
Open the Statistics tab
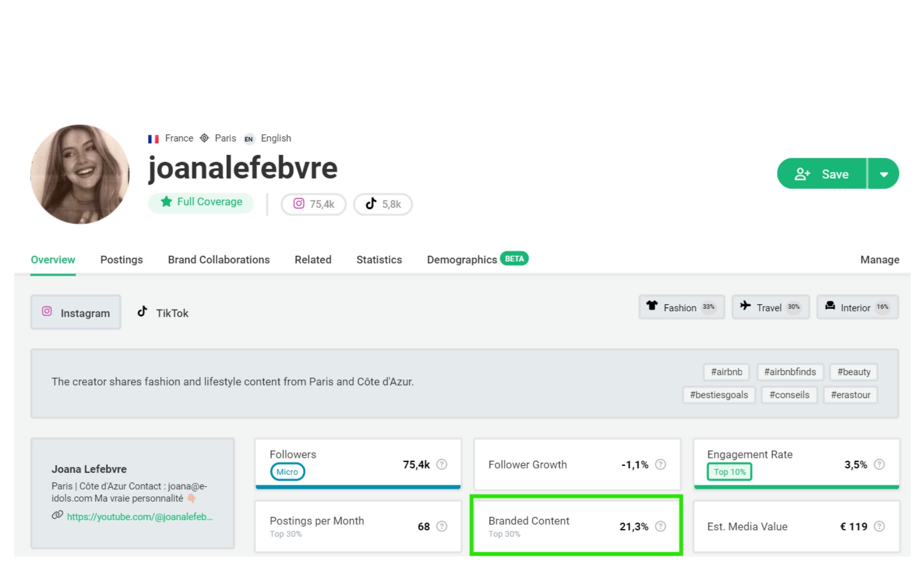pyautogui.click(x=379, y=260)
